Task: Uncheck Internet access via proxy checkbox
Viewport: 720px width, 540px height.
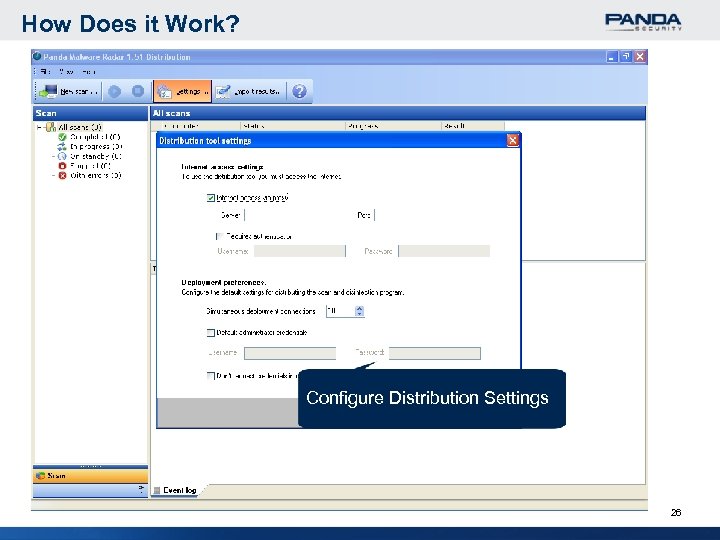Action: 211,198
